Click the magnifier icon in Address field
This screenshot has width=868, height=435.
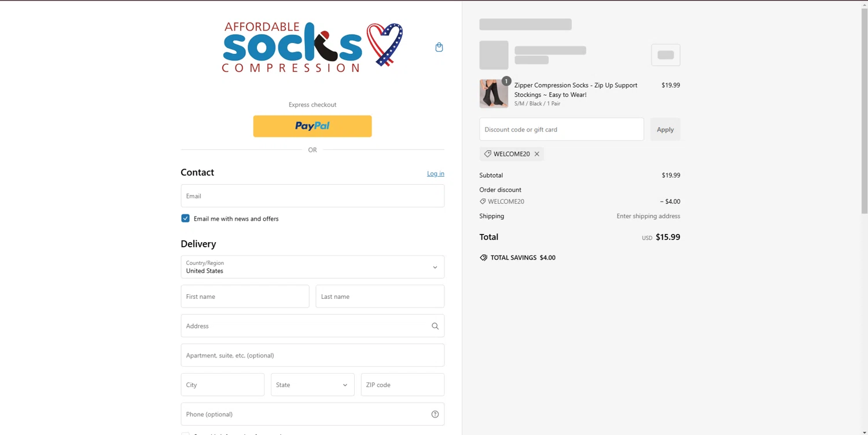[435, 326]
